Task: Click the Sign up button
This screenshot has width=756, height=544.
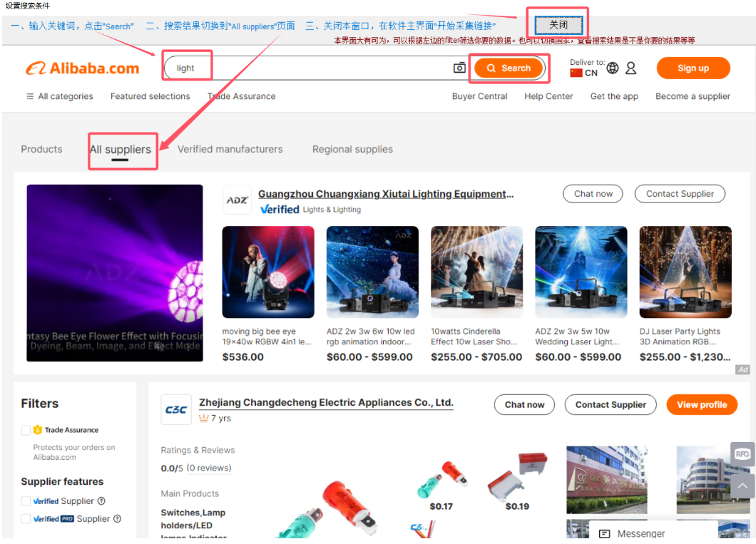Action: click(x=693, y=68)
